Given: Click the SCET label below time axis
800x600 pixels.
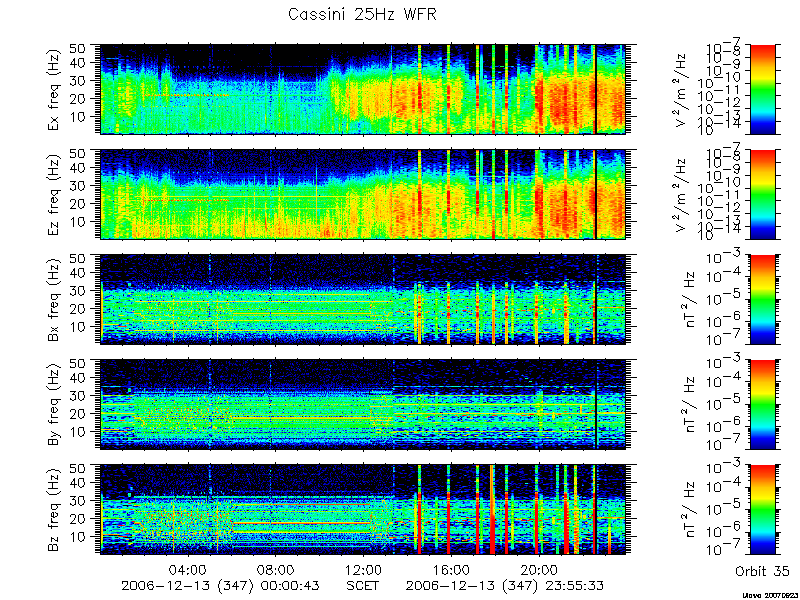Looking at the screenshot, I should [x=363, y=585].
